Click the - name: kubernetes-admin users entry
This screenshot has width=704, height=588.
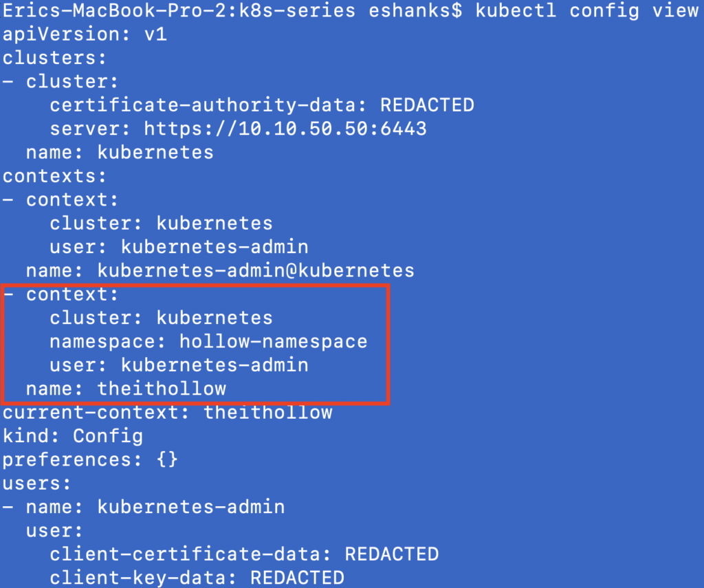pyautogui.click(x=144, y=507)
